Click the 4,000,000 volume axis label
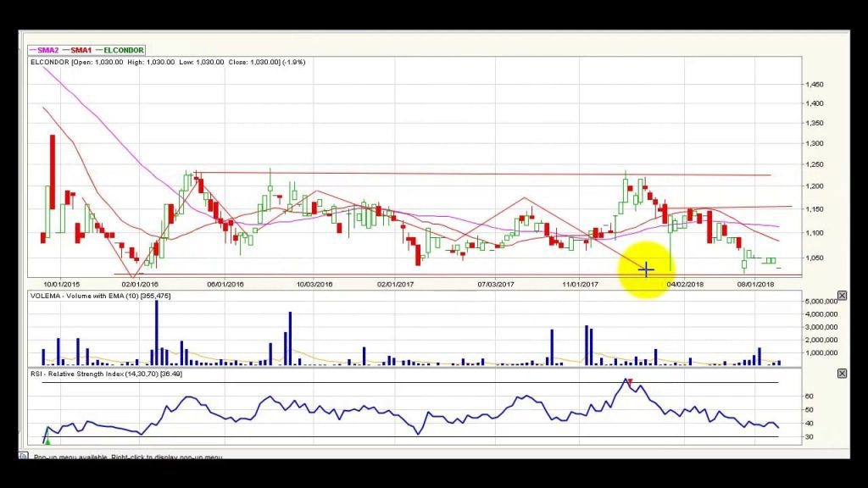868x488 pixels. click(x=821, y=314)
